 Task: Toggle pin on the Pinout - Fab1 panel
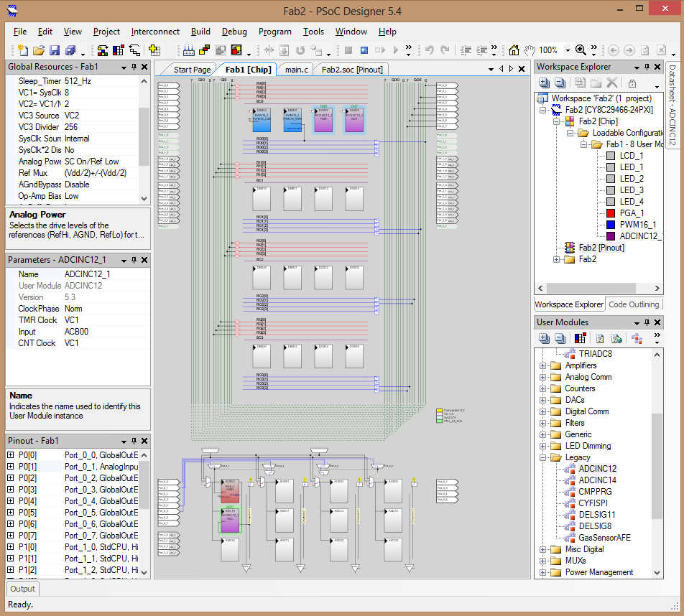134,441
